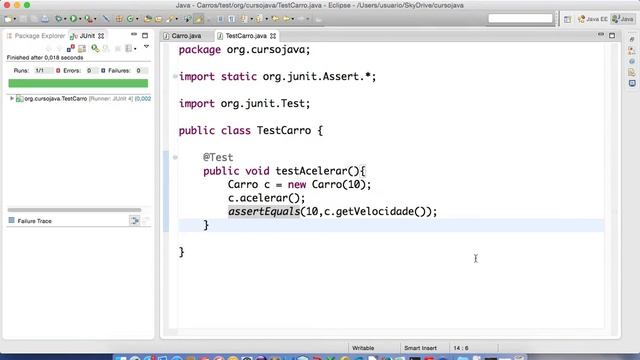
Task: Click the Print toolbar icon
Action: (x=44, y=19)
